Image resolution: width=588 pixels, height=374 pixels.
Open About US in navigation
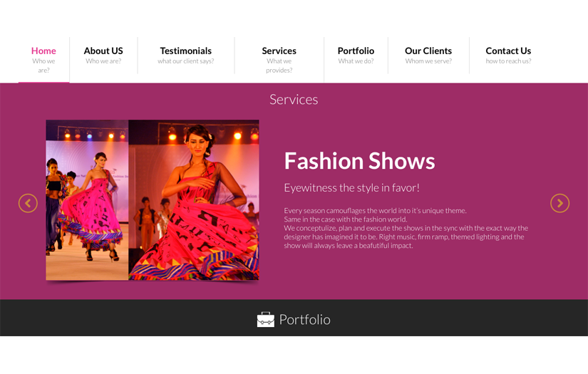(x=103, y=51)
